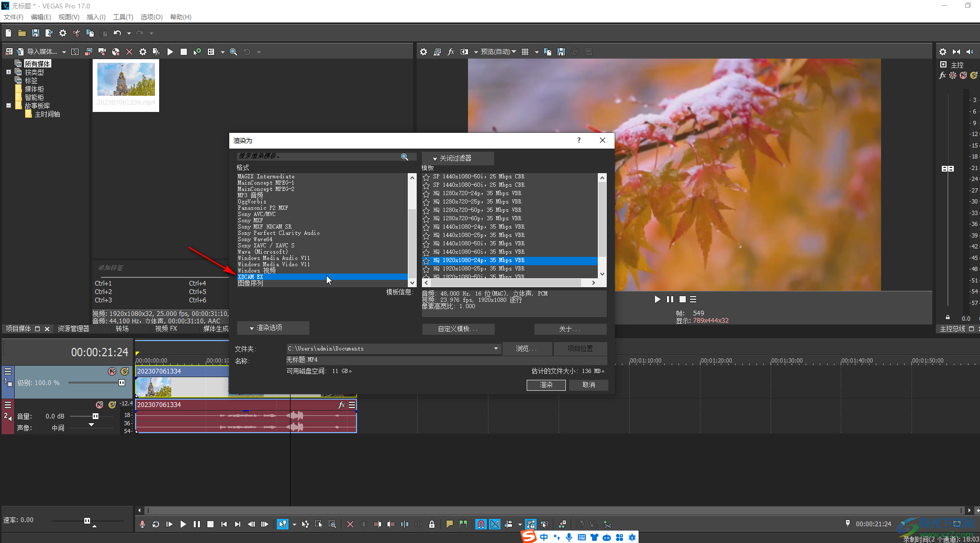
Task: Open project properties (gear) in the main toolbar
Action: click(63, 33)
